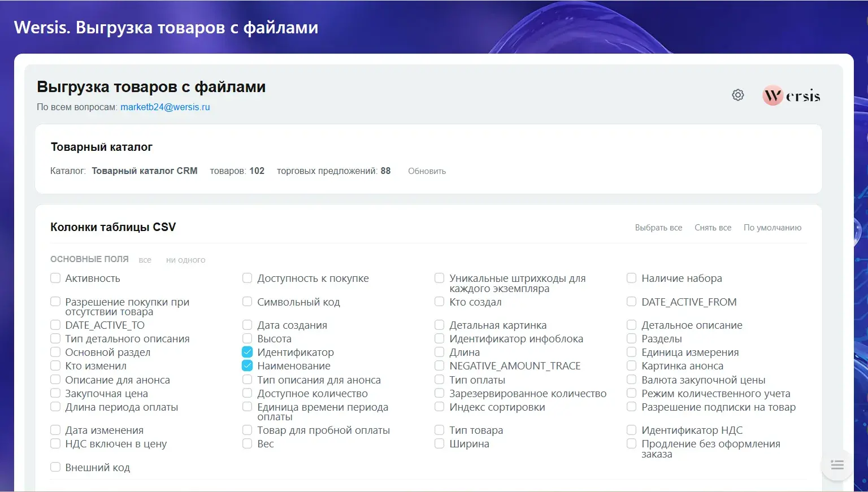Tick the Символьный код checkbox
The image size is (868, 492).
[x=248, y=302]
